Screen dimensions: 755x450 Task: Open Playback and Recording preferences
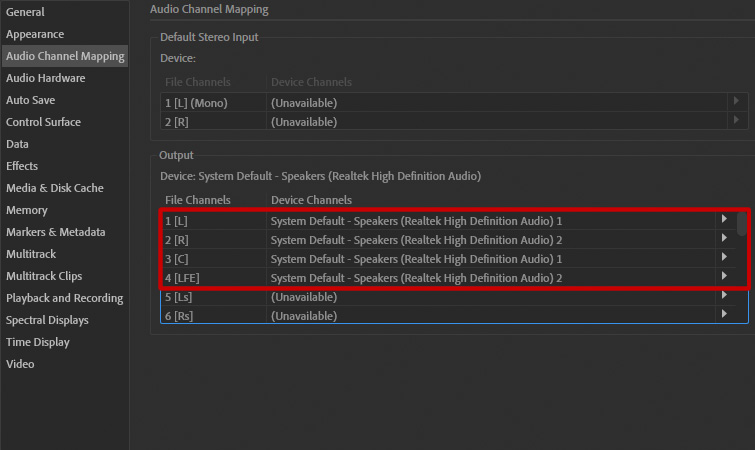(x=64, y=298)
